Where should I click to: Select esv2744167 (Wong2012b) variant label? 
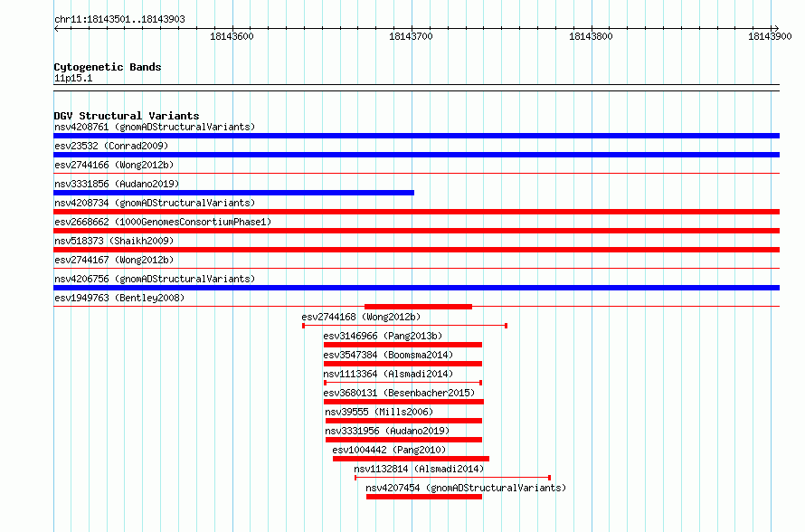[114, 260]
